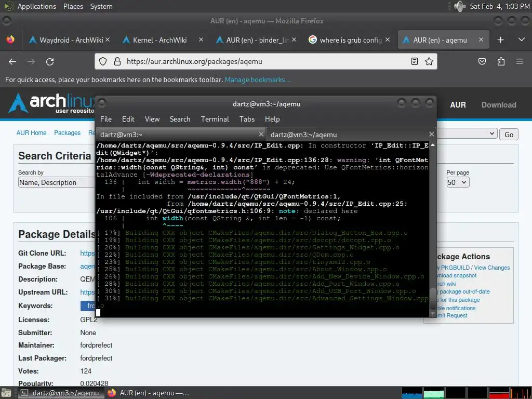Open Firefox View pinned icon
This screenshot has height=399, width=532.
tap(10, 39)
